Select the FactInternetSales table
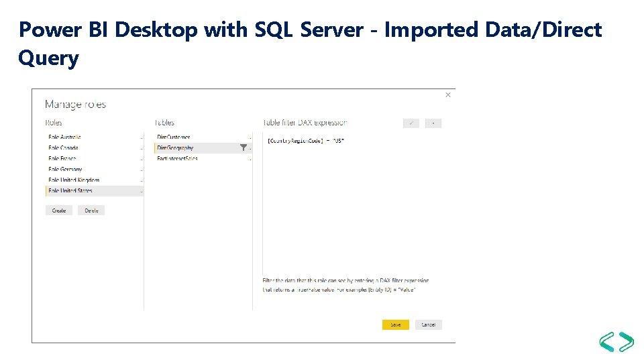The height and width of the screenshot is (362, 644). (x=203, y=158)
